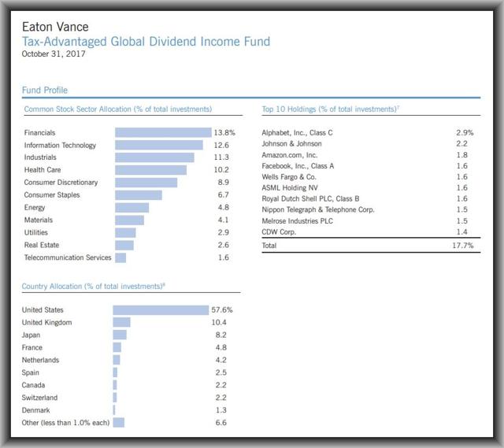Click the '4.1' Materials value
Image resolution: width=504 pixels, height=448 pixels.
point(224,220)
